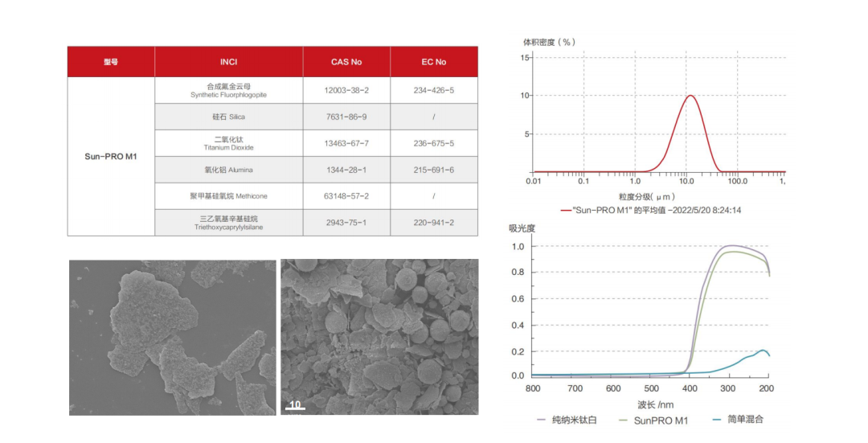Click the 简单混合 legend entry
Screen dimensions: 868x443
(739, 420)
